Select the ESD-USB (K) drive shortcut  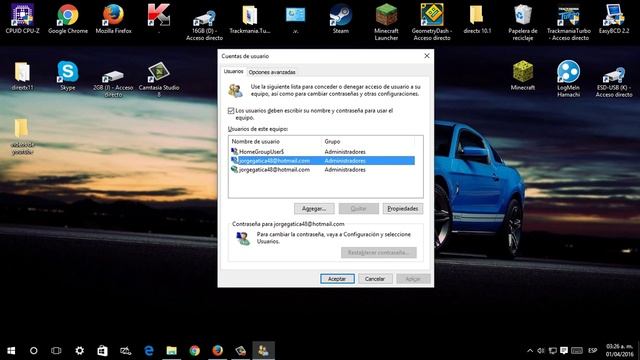coord(613,82)
